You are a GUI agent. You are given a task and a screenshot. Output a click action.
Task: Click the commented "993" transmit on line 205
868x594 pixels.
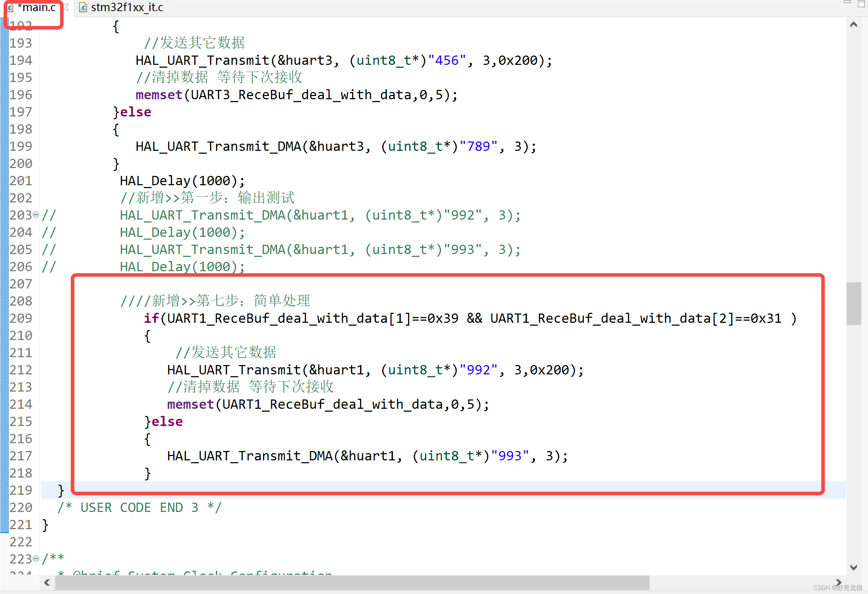pyautogui.click(x=320, y=250)
